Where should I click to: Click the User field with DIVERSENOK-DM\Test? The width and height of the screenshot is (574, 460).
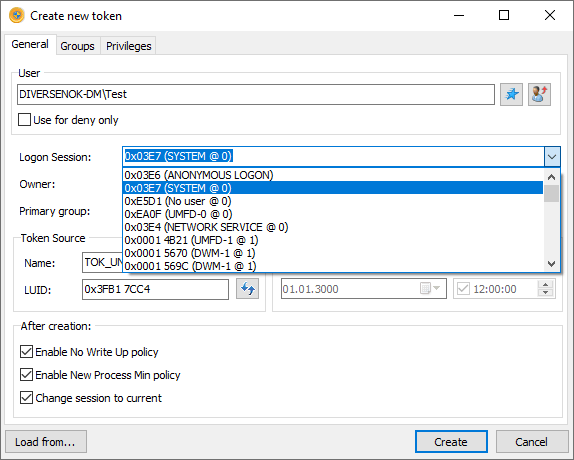pyautogui.click(x=256, y=94)
